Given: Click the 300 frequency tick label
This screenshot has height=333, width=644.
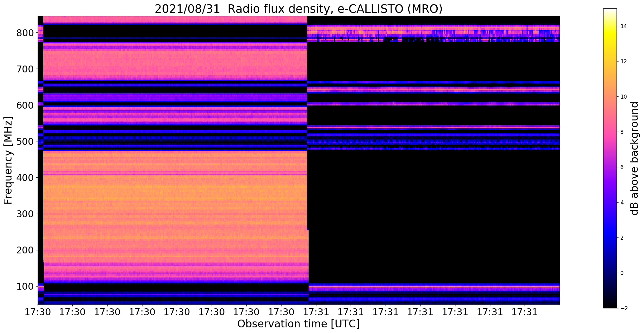Looking at the screenshot, I should pos(25,214).
